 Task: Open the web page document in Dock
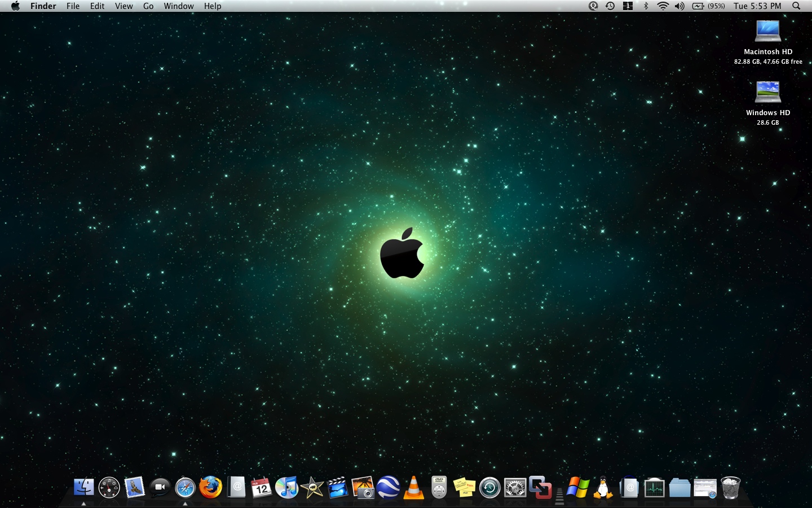point(705,488)
